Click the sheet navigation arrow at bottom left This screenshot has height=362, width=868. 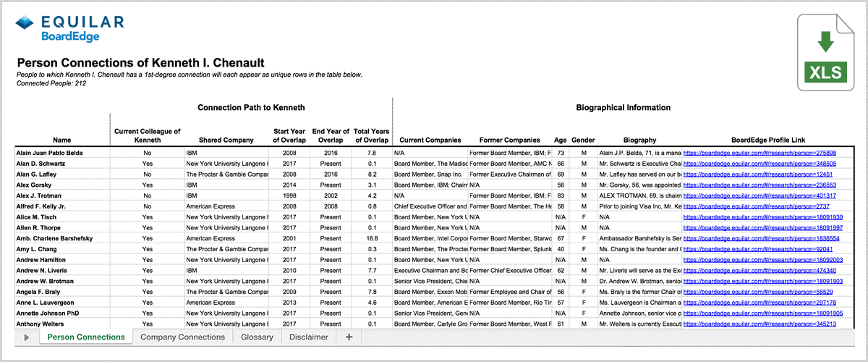tap(27, 337)
